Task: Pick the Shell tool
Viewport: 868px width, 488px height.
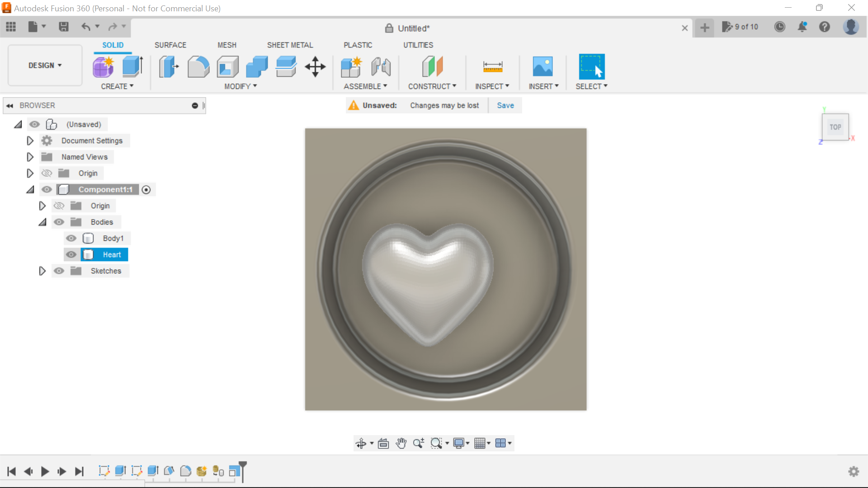Action: pos(227,66)
